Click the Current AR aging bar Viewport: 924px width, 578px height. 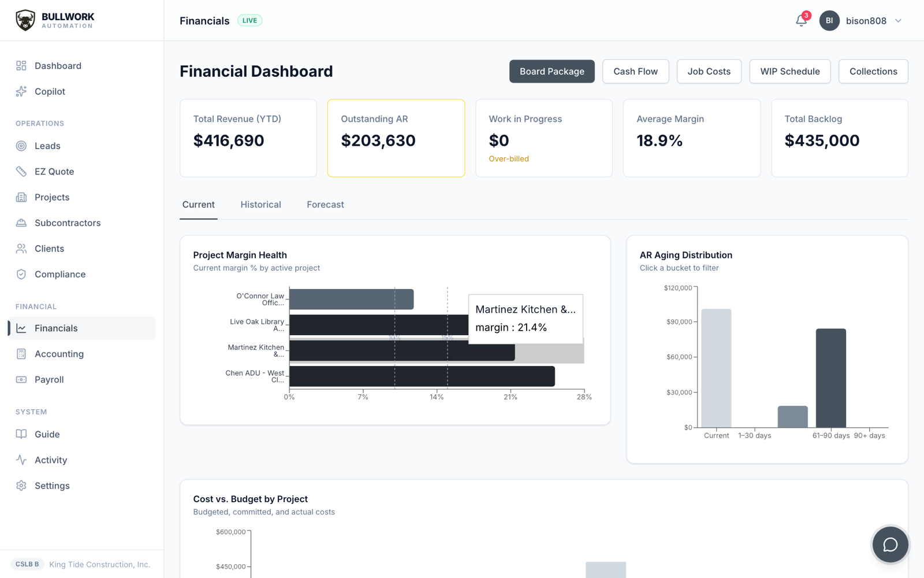tap(716, 368)
